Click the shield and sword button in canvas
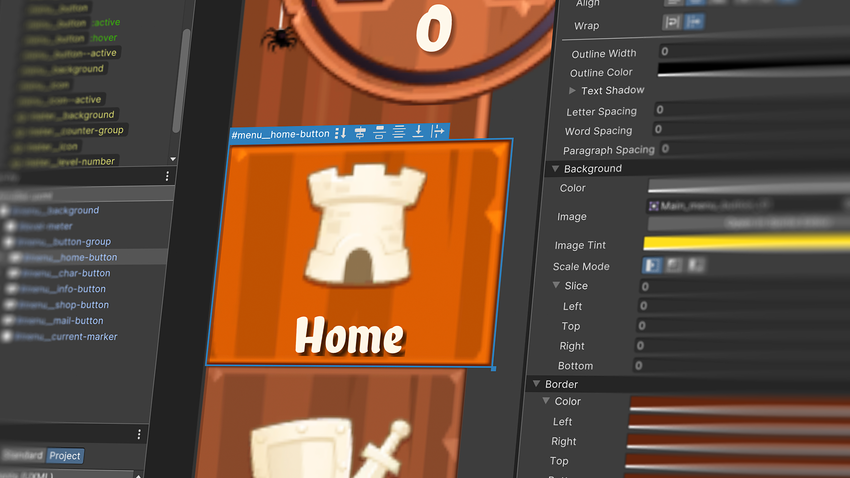This screenshot has height=478, width=850. [329, 425]
